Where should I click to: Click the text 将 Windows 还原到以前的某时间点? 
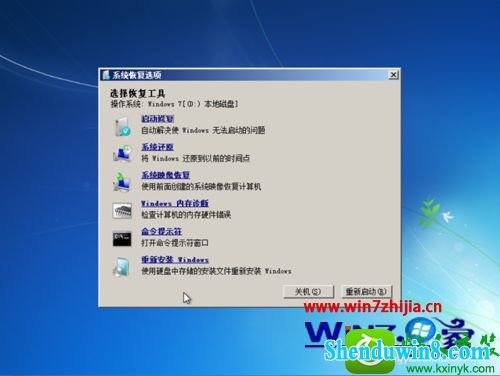click(x=196, y=158)
